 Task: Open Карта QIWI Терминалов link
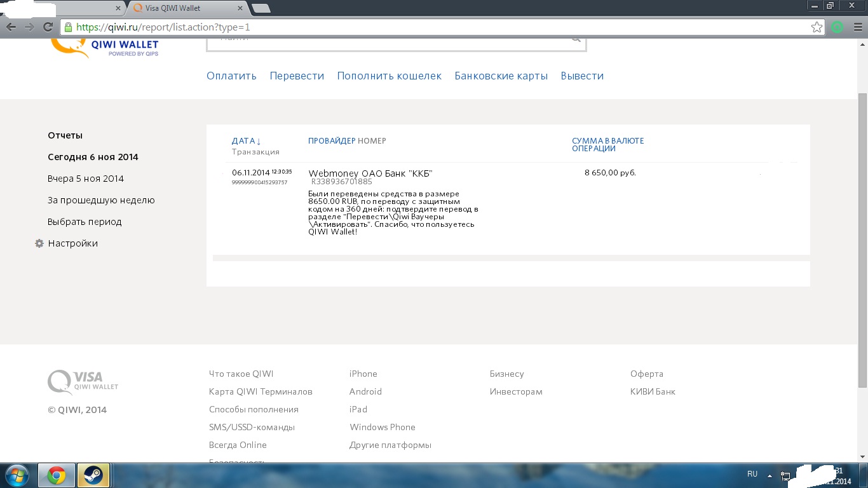pos(261,391)
